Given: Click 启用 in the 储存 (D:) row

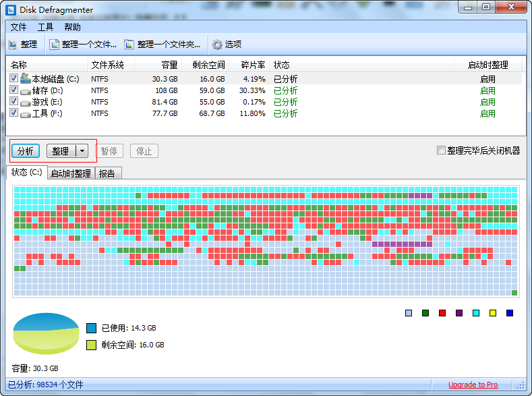Looking at the screenshot, I should 487,90.
